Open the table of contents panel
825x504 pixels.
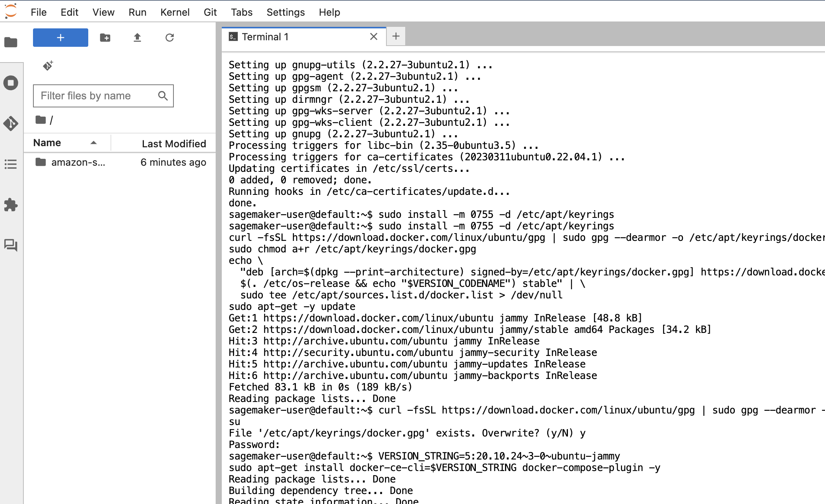tap(11, 164)
